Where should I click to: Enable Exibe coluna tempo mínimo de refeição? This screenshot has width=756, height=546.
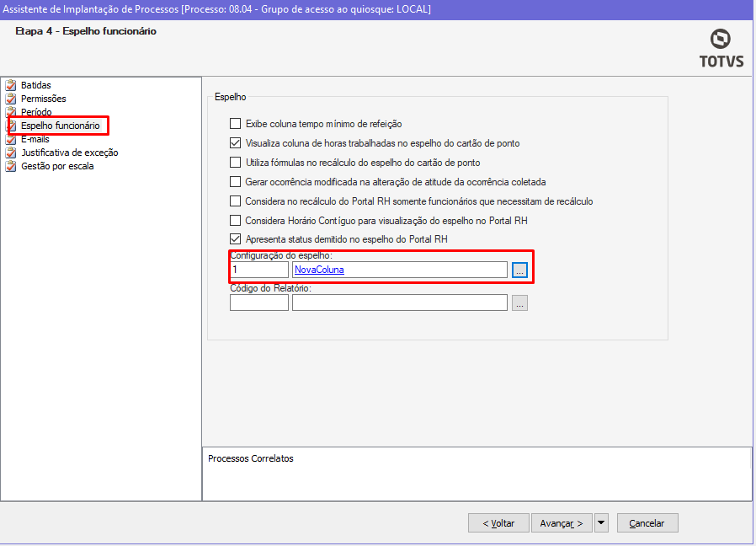236,124
